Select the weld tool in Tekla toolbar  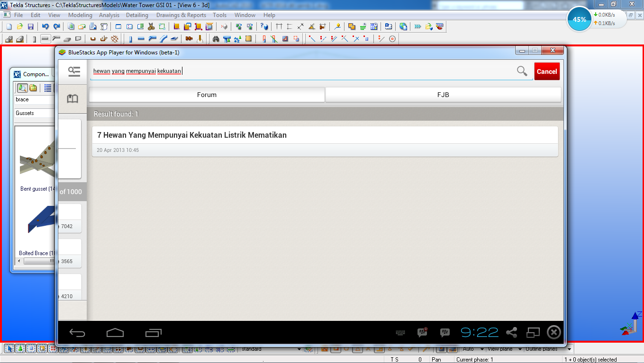coord(200,39)
